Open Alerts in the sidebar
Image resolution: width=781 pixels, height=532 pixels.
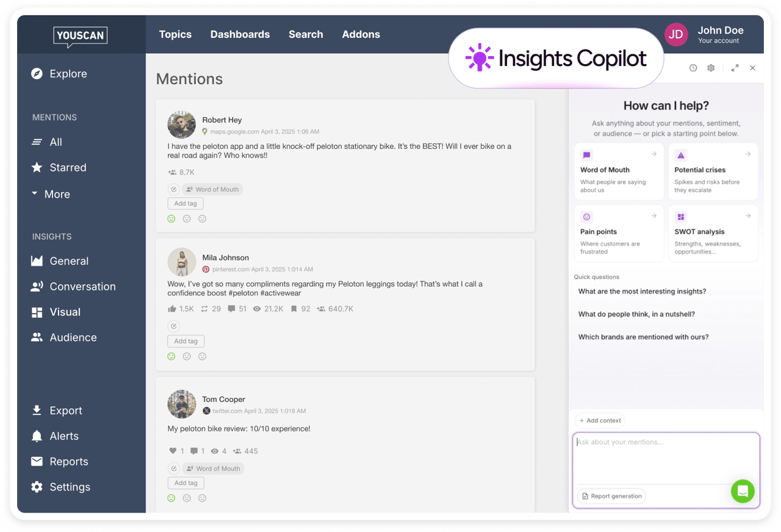[55, 436]
